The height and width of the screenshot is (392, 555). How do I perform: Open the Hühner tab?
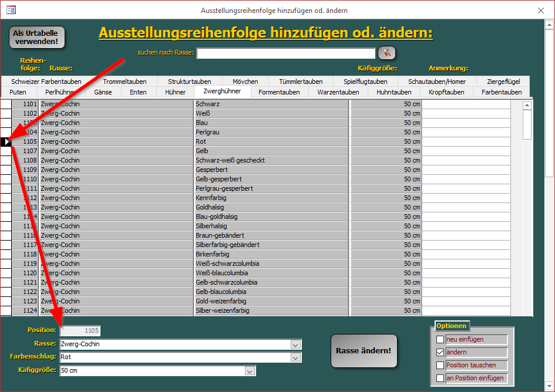tap(175, 92)
